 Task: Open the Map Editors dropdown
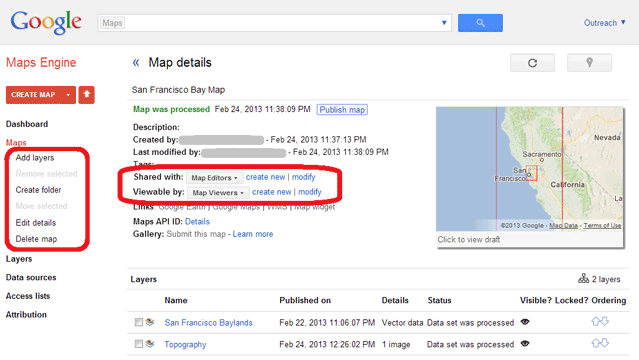click(214, 178)
